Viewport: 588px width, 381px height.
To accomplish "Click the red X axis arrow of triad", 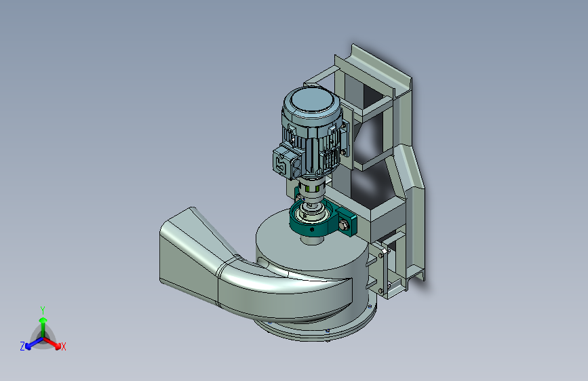I will pyautogui.click(x=53, y=343).
